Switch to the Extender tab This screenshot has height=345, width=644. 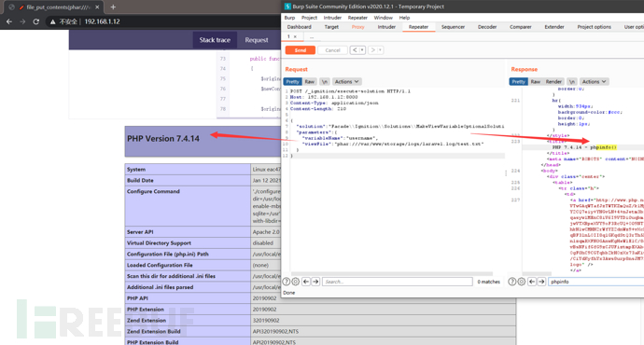554,27
